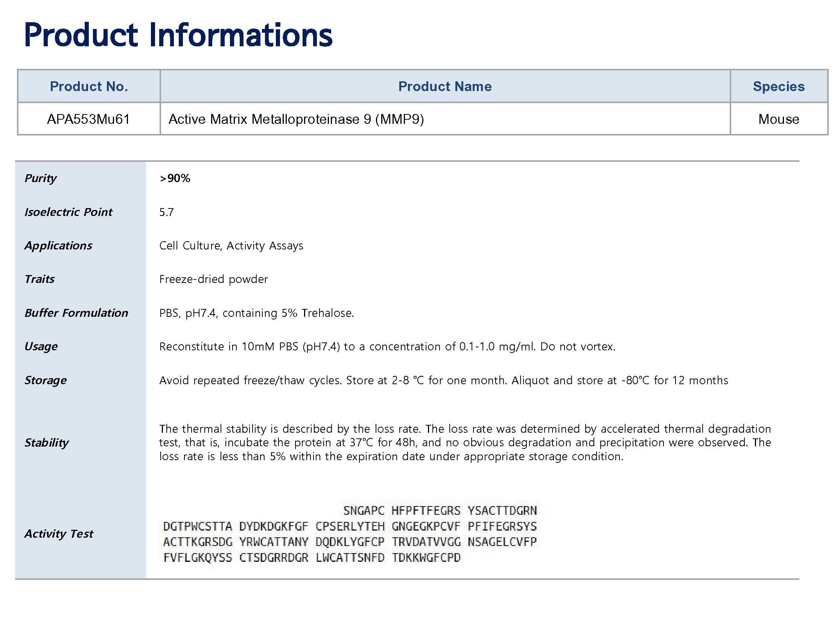Click the Traits label
The image size is (840, 622).
click(x=40, y=279)
